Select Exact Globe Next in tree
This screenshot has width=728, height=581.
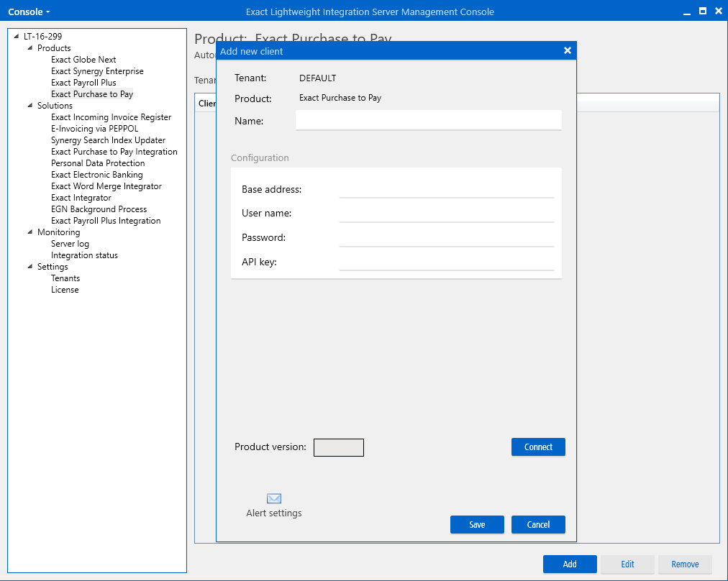pos(83,60)
